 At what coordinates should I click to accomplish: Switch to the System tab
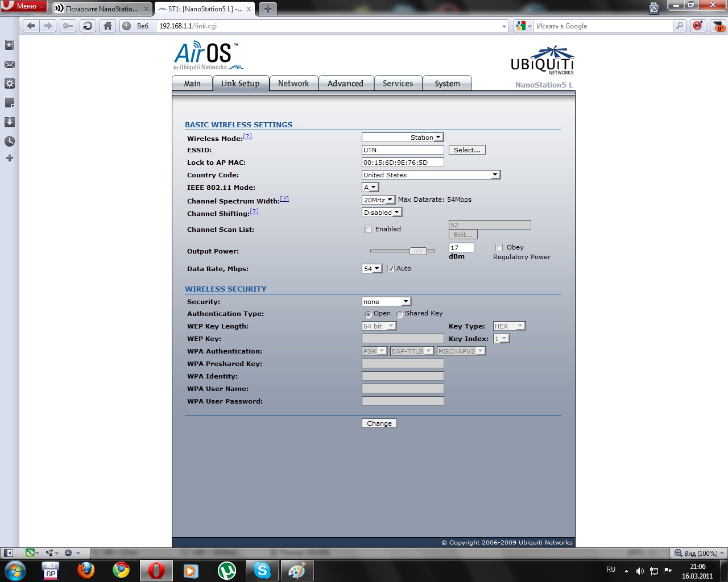[447, 84]
